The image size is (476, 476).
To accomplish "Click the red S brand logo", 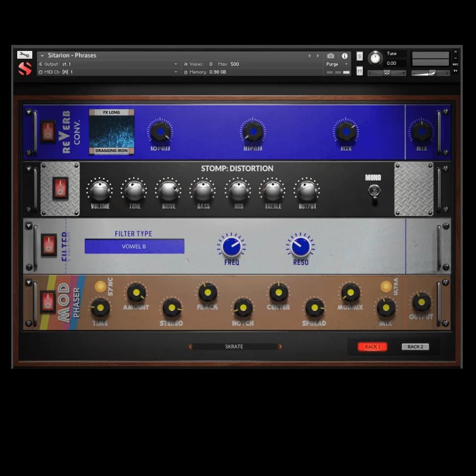I will [x=25, y=69].
